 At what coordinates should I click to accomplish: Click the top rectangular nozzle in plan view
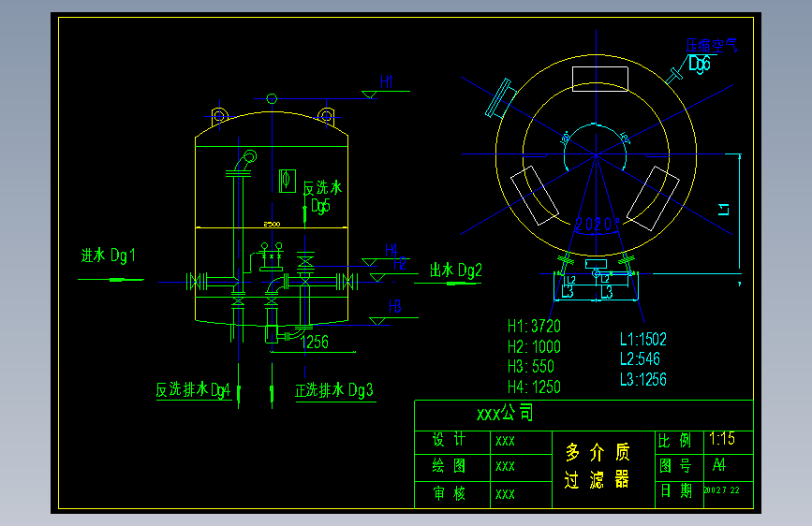pos(600,80)
